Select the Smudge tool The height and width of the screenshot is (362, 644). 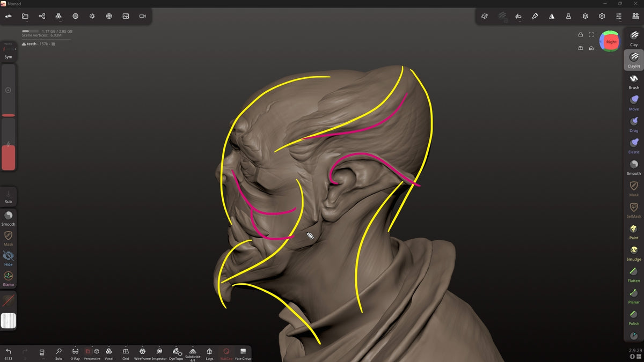pos(634,253)
